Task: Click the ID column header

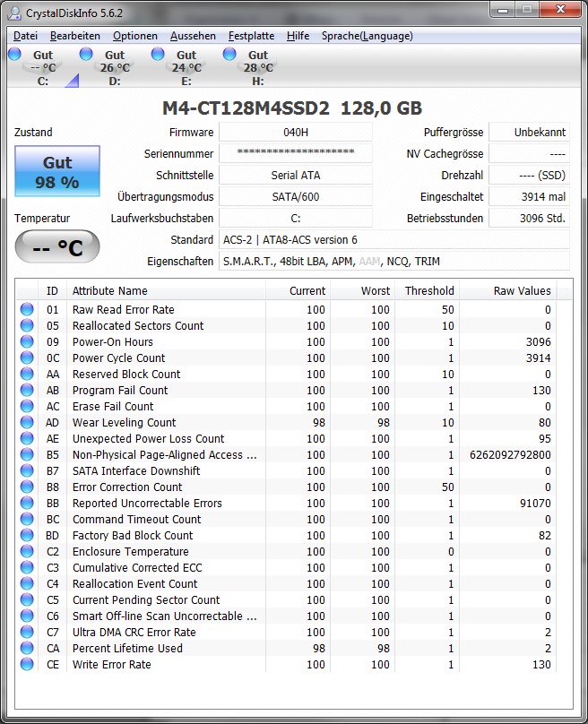Action: tap(52, 291)
